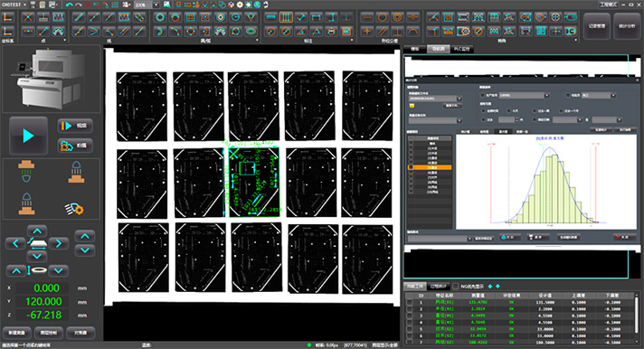Screen dimensions: 644x349
Task: Open the process statistics tab
Action: (438, 287)
